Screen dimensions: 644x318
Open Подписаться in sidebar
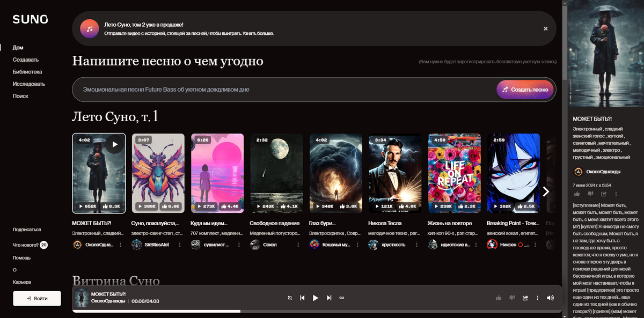tap(27, 230)
